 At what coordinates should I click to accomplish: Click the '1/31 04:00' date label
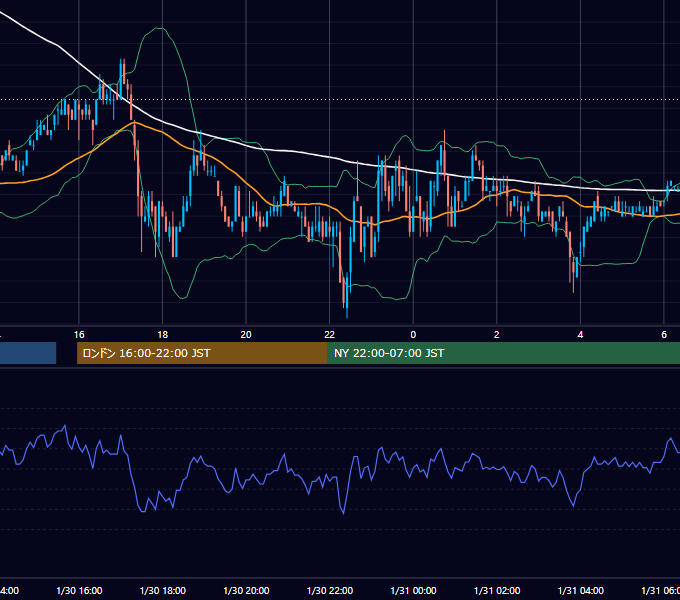[581, 591]
